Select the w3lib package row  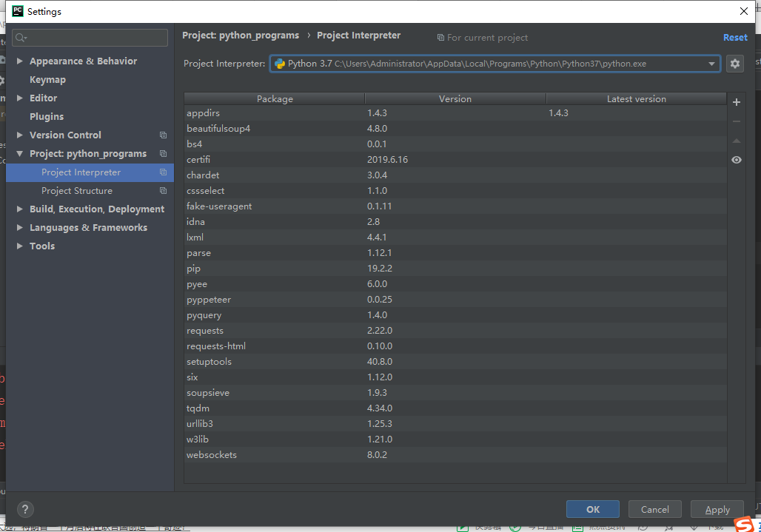click(x=455, y=439)
